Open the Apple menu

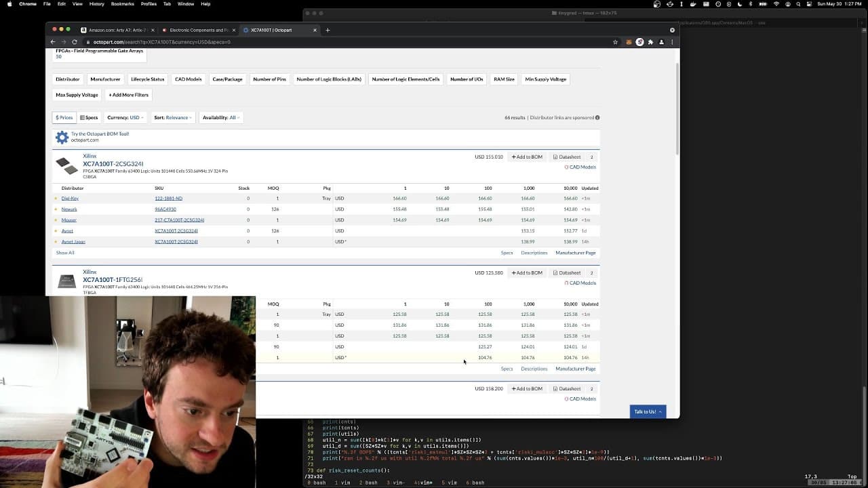point(9,4)
